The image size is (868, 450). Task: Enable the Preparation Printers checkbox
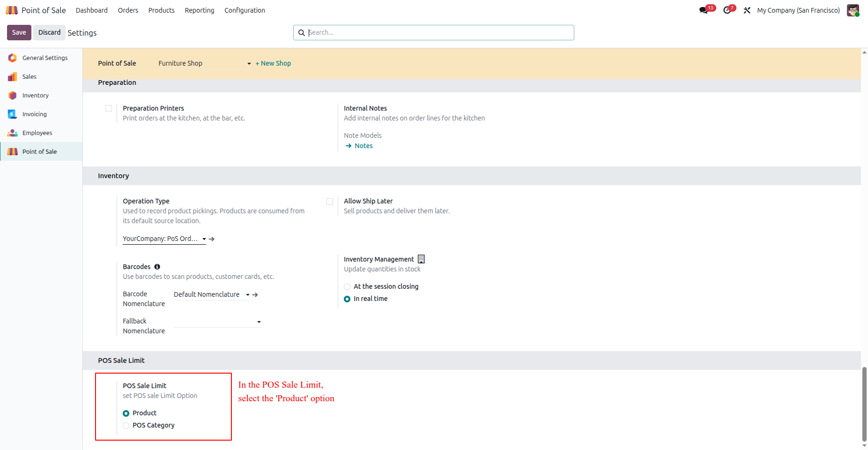(x=109, y=108)
